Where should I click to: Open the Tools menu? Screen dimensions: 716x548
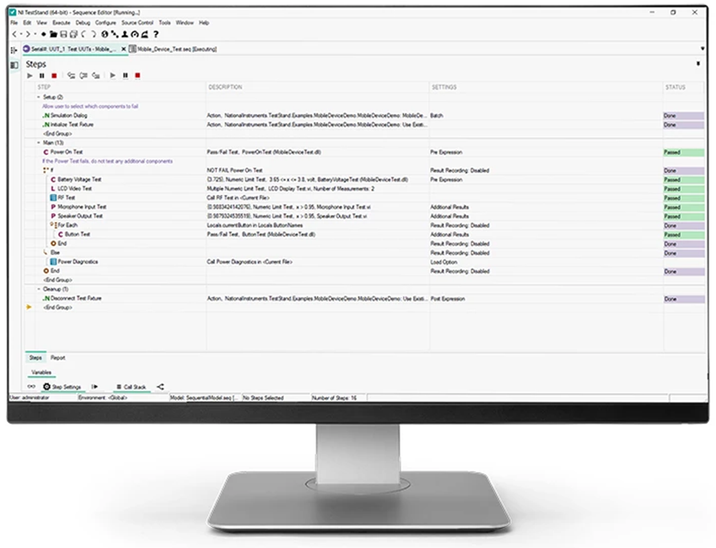coord(164,22)
